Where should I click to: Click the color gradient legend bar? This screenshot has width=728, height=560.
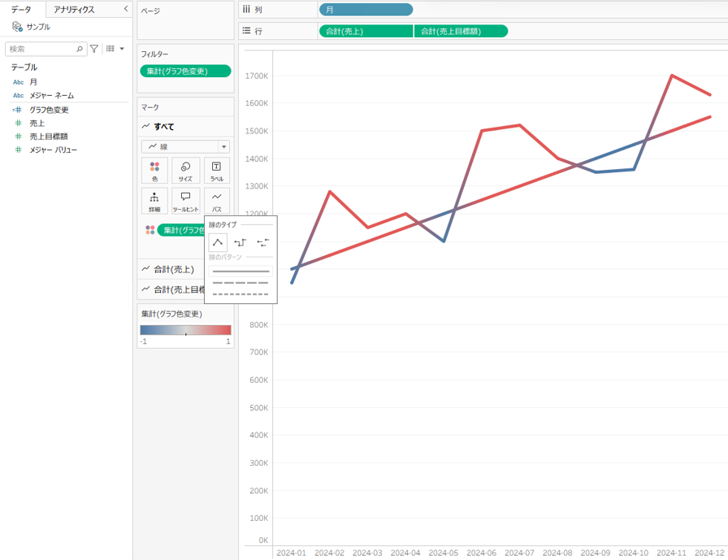[x=185, y=330]
